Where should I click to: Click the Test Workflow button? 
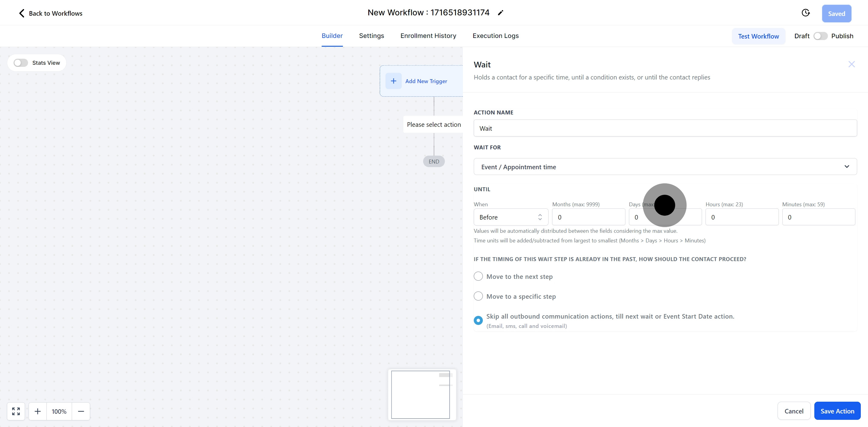pyautogui.click(x=758, y=36)
